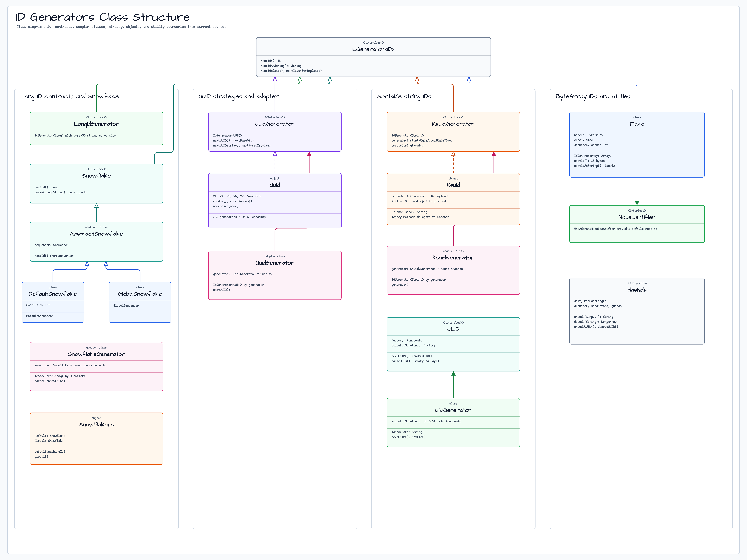The image size is (747, 560).
Task: Click the DefaultSnowflake class name
Action: [53, 294]
